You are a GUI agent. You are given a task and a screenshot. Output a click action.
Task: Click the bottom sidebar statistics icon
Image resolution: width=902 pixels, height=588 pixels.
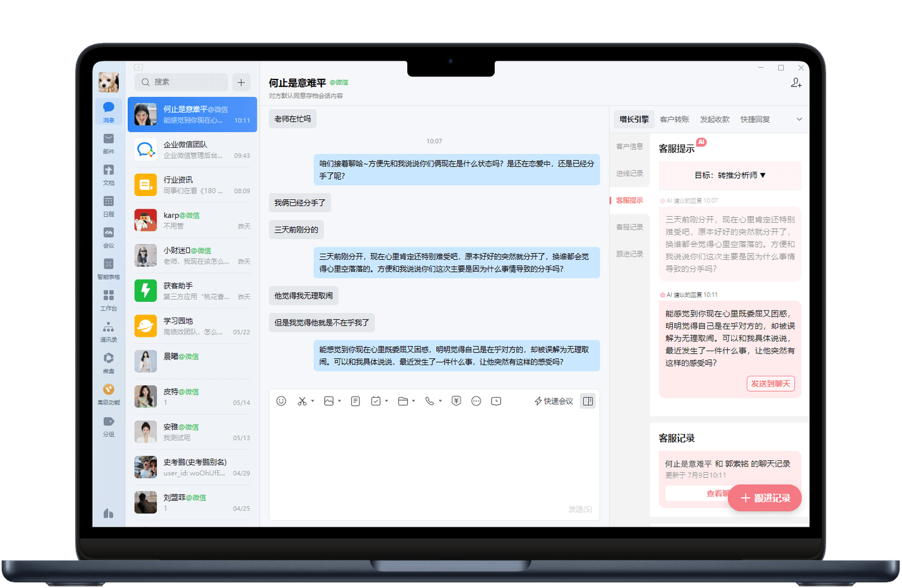(108, 513)
